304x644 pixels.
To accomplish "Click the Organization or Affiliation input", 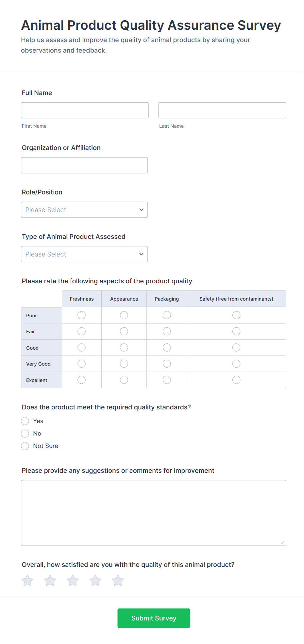I will pyautogui.click(x=84, y=165).
